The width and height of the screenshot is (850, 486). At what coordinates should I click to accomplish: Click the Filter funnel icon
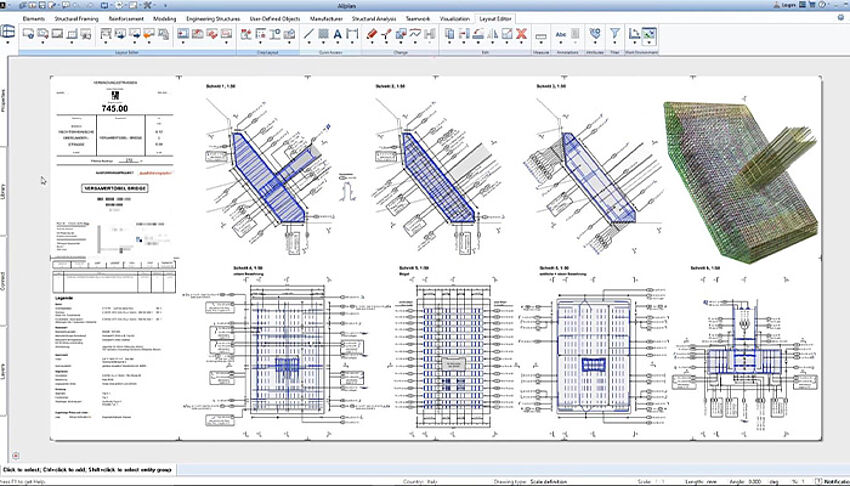coord(615,34)
